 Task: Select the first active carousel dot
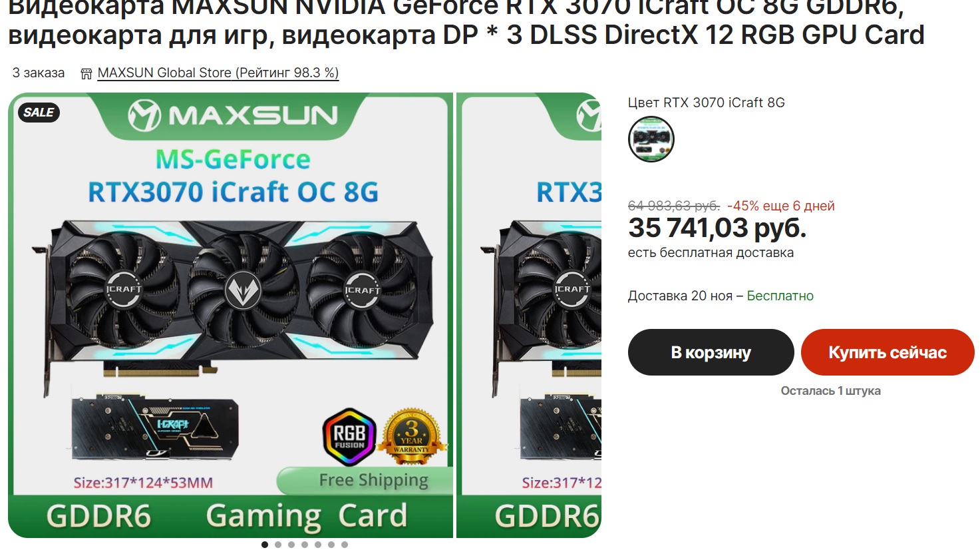coord(265,545)
